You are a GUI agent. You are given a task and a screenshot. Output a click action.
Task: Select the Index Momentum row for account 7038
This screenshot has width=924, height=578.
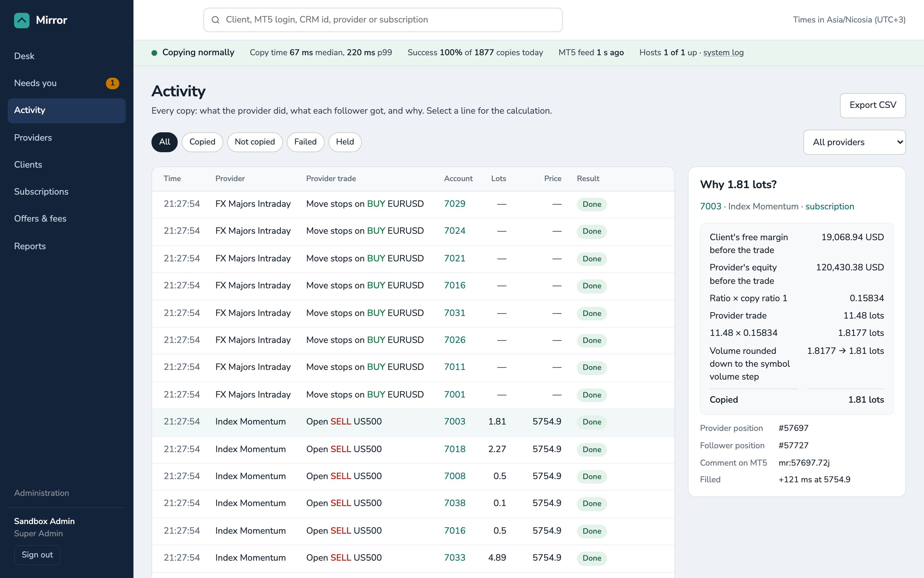pyautogui.click(x=413, y=504)
